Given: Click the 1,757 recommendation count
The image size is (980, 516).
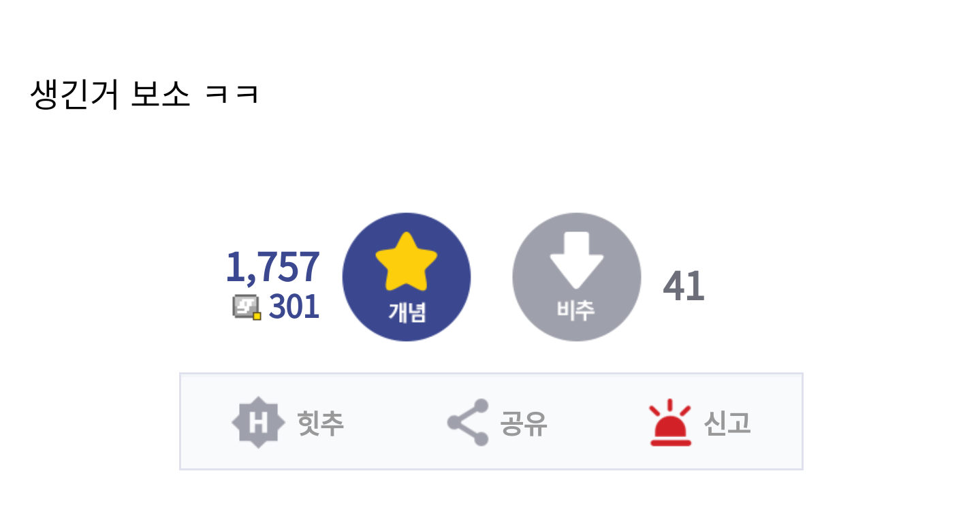Looking at the screenshot, I should (x=272, y=266).
